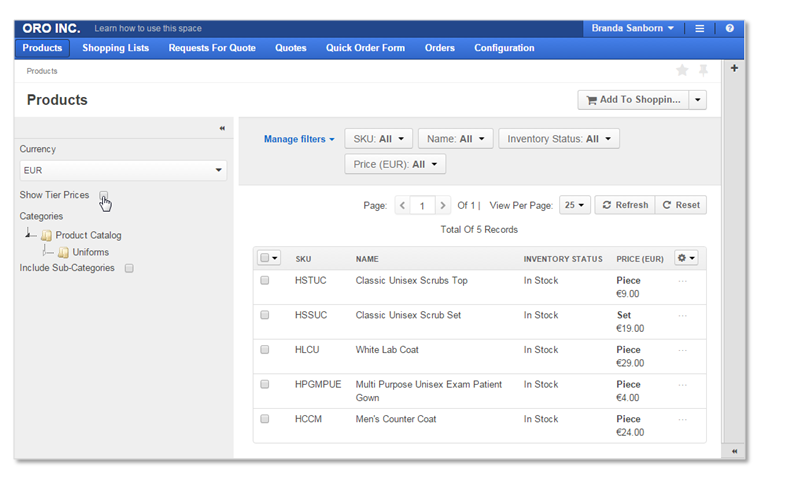
Task: Click the page number input field
Action: point(422,205)
